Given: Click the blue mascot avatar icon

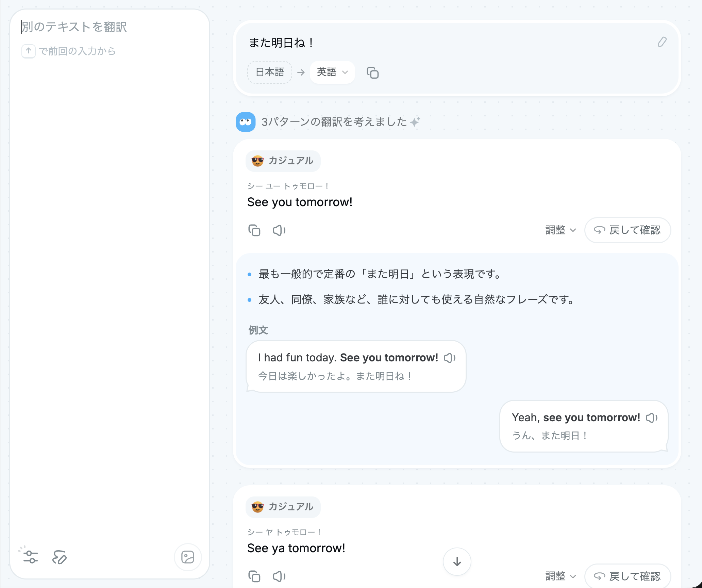Looking at the screenshot, I should pyautogui.click(x=246, y=122).
